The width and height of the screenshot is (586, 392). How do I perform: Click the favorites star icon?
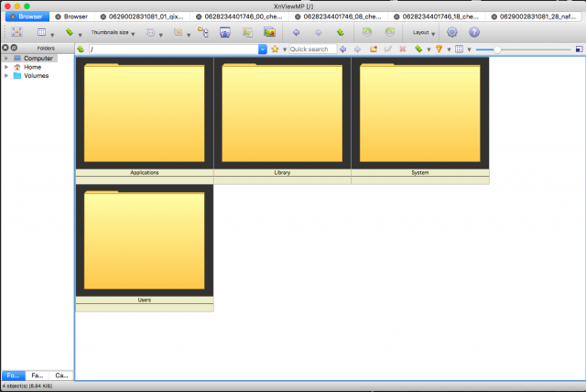pos(275,49)
